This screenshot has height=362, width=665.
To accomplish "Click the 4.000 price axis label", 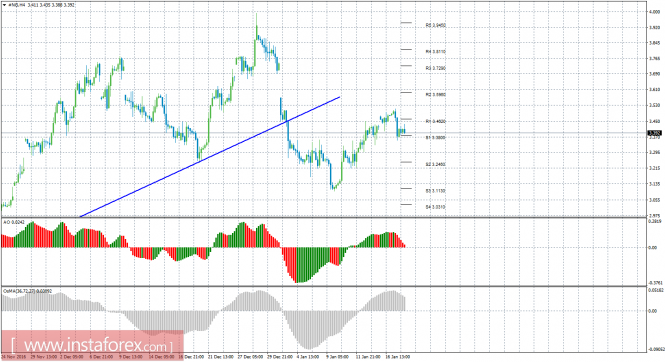I will pyautogui.click(x=654, y=12).
